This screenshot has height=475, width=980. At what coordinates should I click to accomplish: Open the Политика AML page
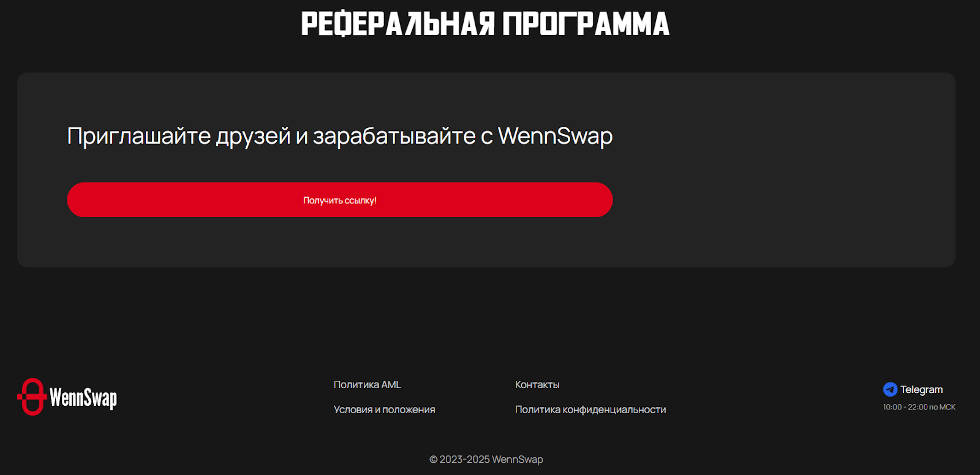[367, 384]
